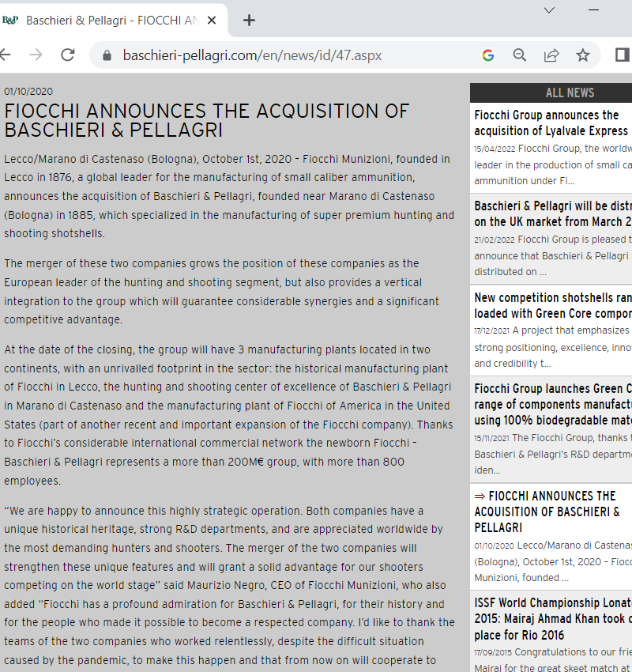Open a new tab with the plus button
The image size is (632, 672).
click(x=249, y=20)
